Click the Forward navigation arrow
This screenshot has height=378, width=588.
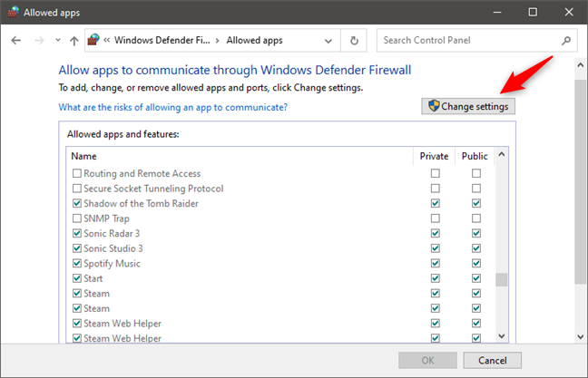point(39,40)
